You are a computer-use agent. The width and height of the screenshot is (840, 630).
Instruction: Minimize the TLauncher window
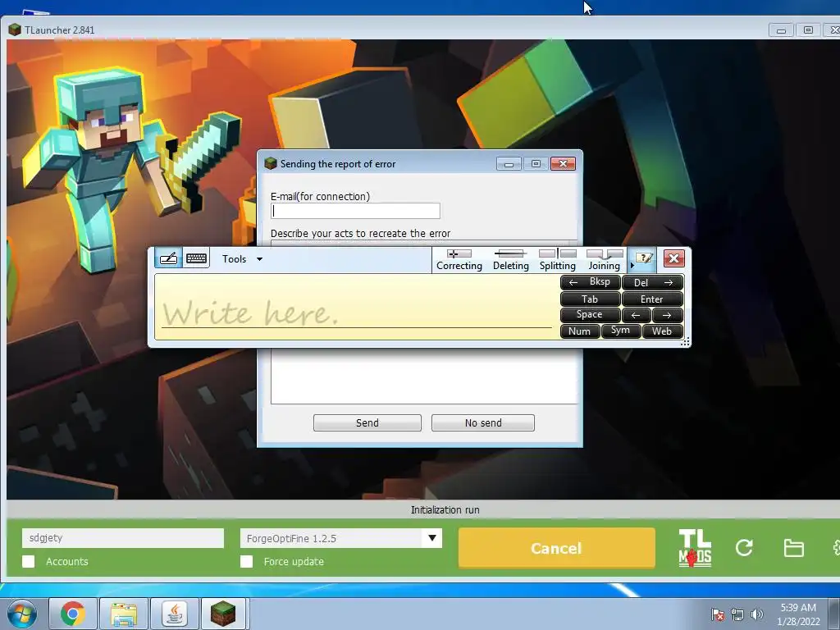point(781,30)
